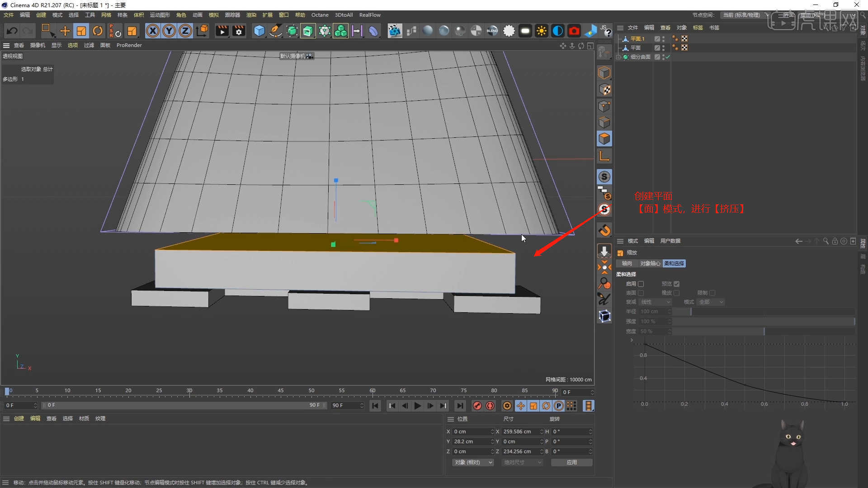Open the Deformer (Bend) icon
This screenshot has height=488, width=868.
point(373,31)
